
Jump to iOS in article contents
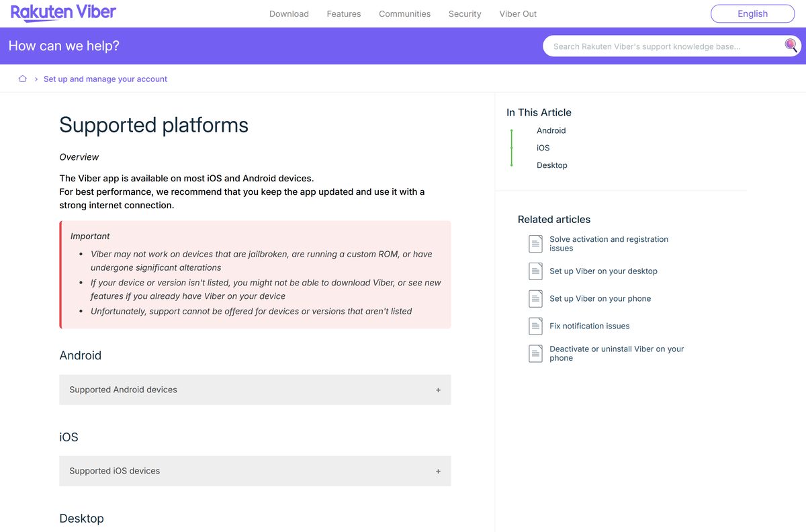pyautogui.click(x=543, y=148)
